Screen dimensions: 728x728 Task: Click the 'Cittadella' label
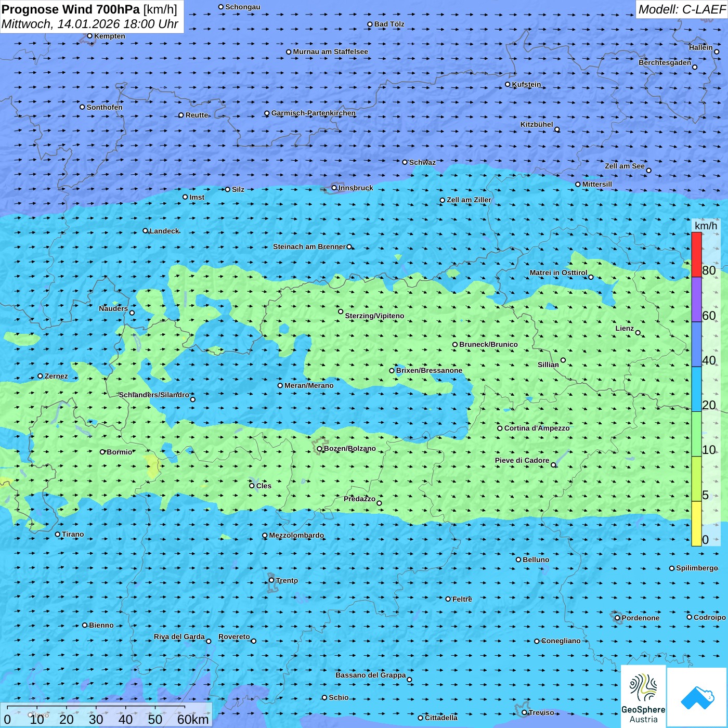[441, 718]
